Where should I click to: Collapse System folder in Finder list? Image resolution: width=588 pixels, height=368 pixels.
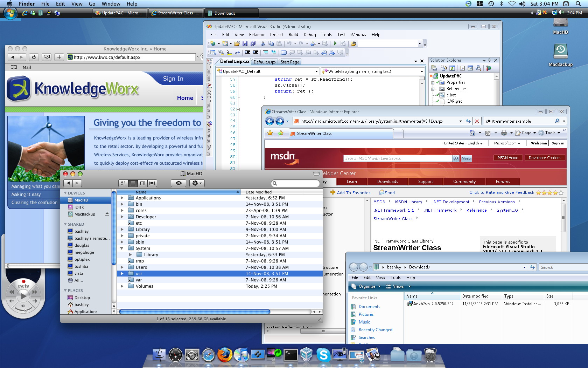click(x=122, y=248)
